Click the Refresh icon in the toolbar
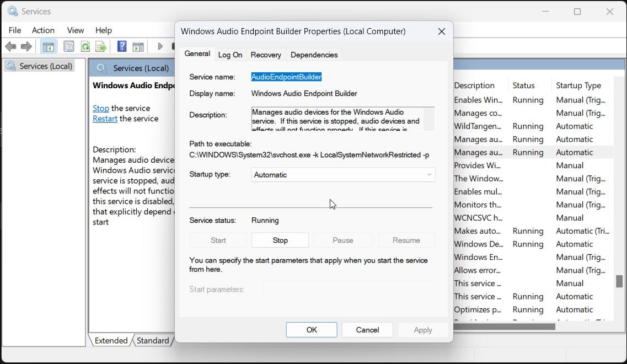The height and width of the screenshot is (364, 627). [x=84, y=46]
